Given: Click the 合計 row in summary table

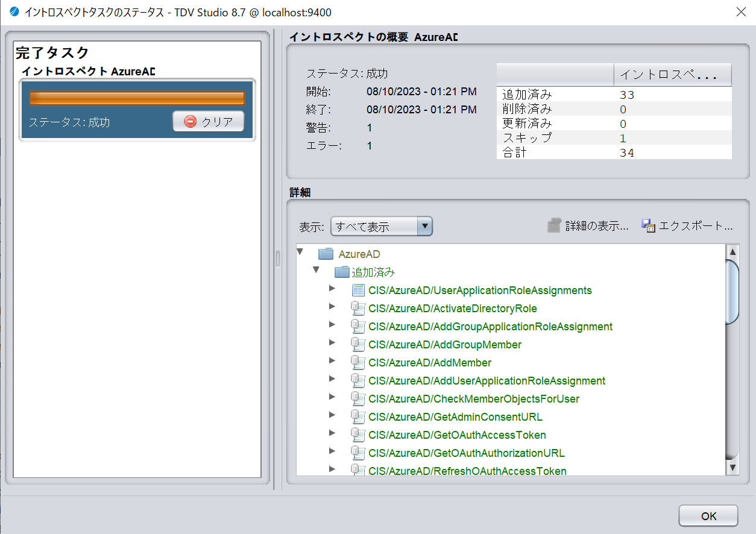Looking at the screenshot, I should coord(614,152).
